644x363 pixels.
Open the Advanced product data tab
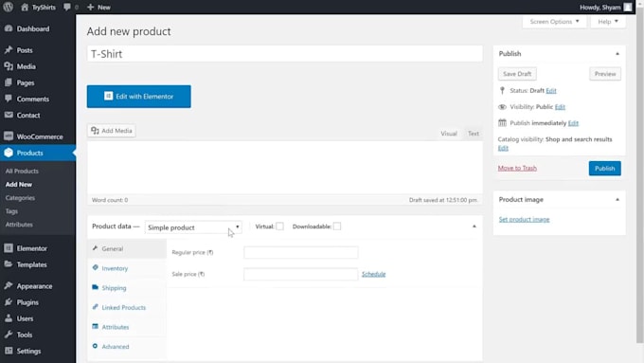coord(127,347)
